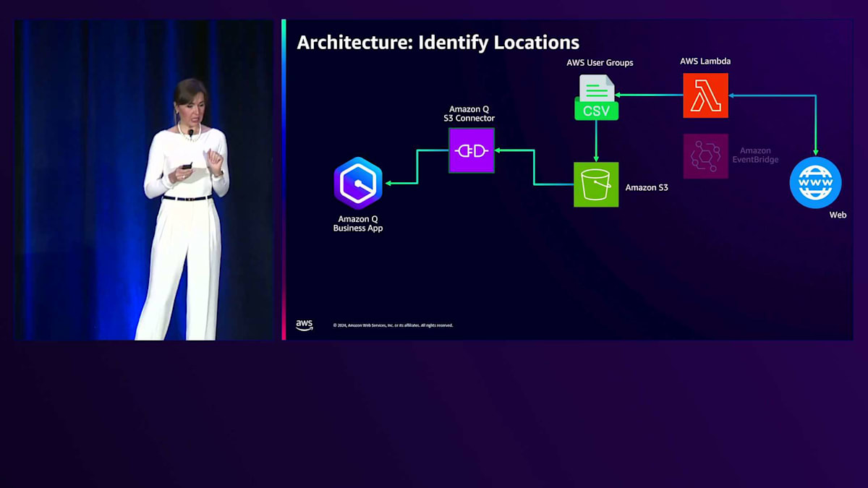Click the green Amazon S3 bucket icon

point(596,184)
